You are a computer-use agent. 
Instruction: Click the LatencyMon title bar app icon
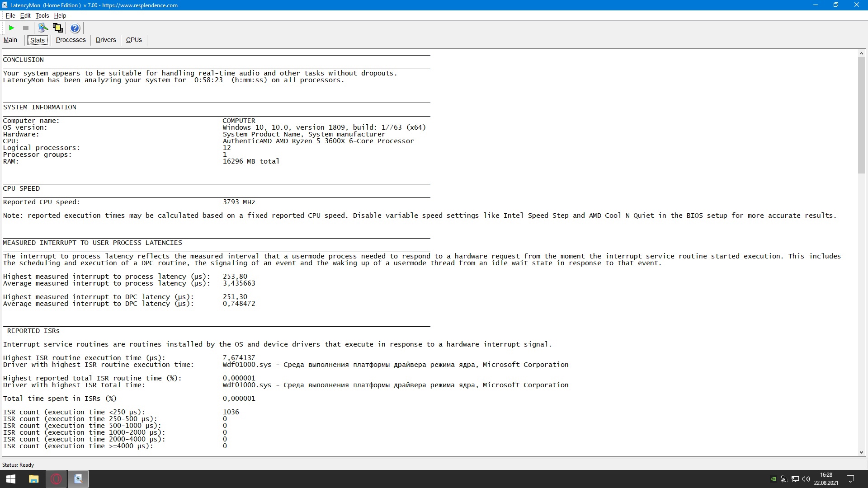pyautogui.click(x=5, y=5)
